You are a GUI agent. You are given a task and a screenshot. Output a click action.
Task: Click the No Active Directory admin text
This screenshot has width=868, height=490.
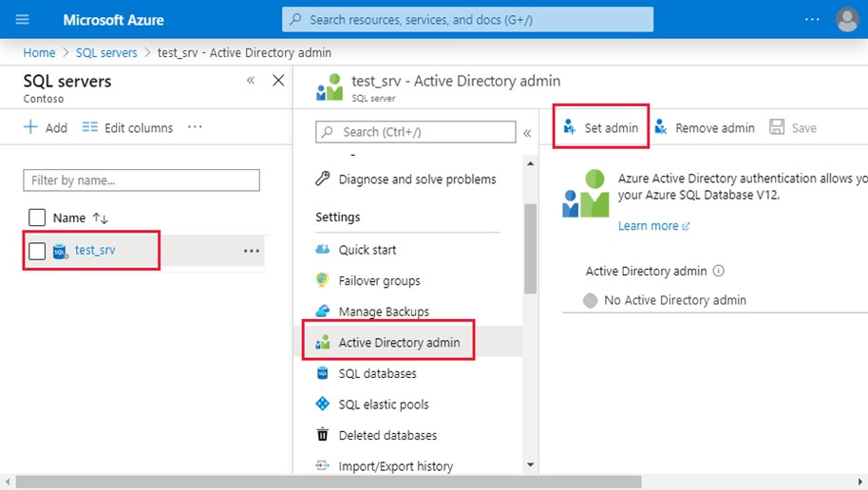pyautogui.click(x=675, y=300)
